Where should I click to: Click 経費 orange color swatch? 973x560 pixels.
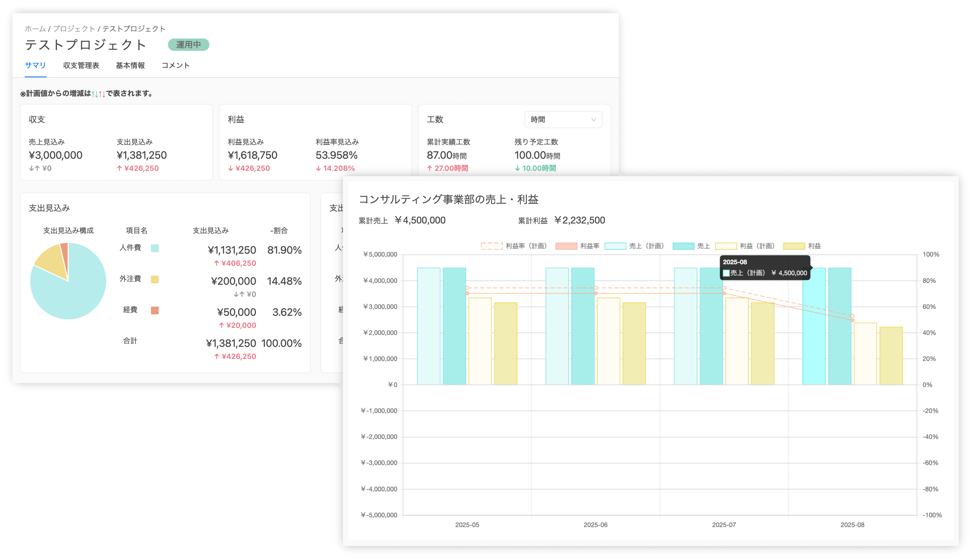point(155,310)
